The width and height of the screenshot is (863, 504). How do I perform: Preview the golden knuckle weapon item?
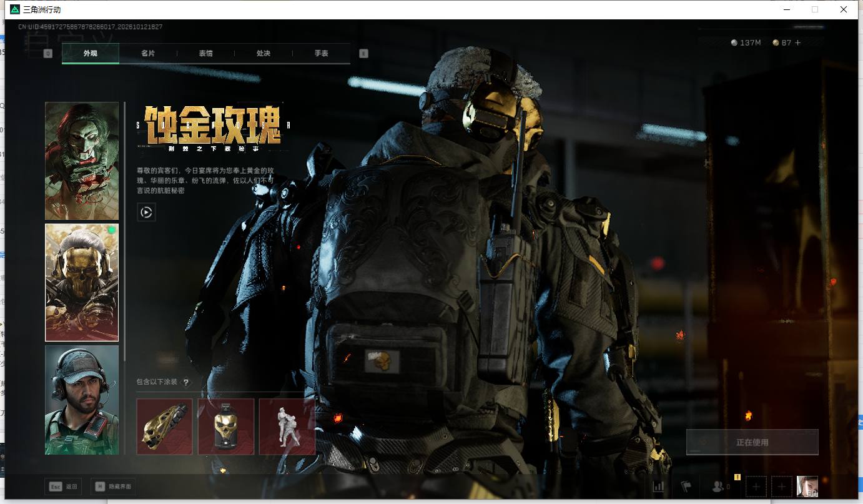pos(164,427)
